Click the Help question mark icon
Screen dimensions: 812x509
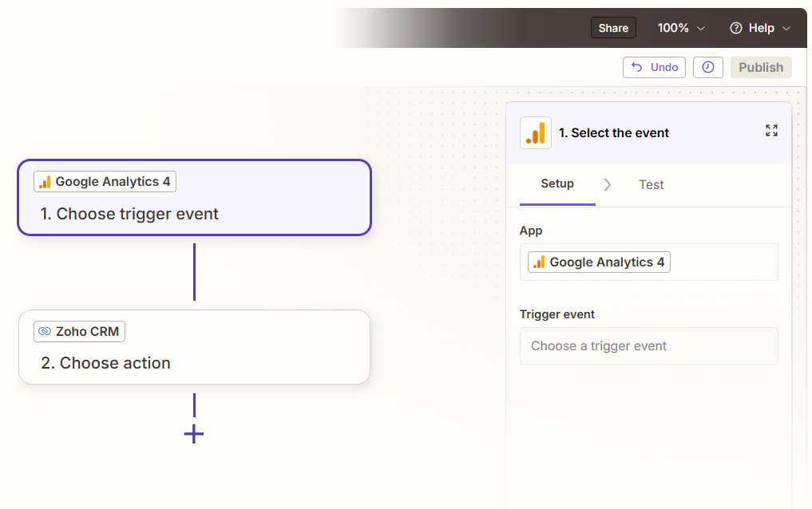tap(736, 28)
